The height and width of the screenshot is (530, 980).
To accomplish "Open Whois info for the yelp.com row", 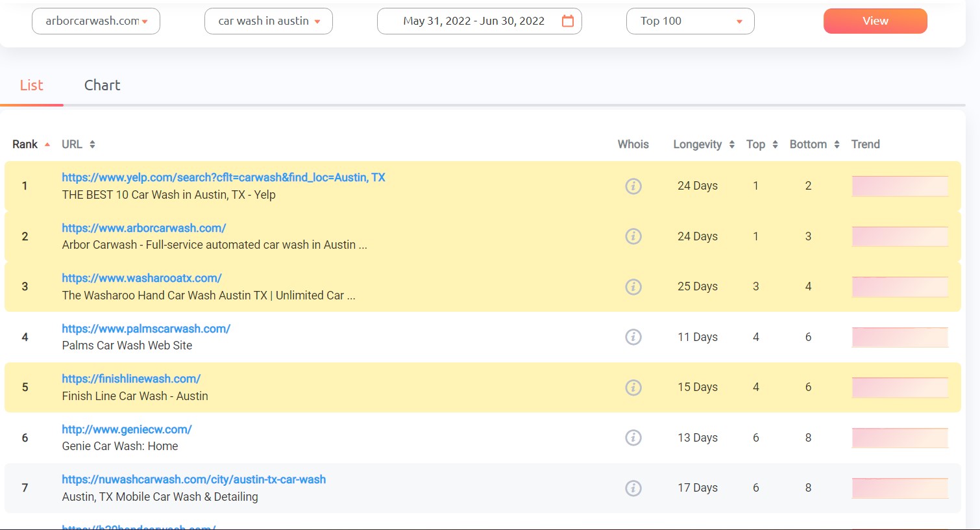I will (x=633, y=186).
